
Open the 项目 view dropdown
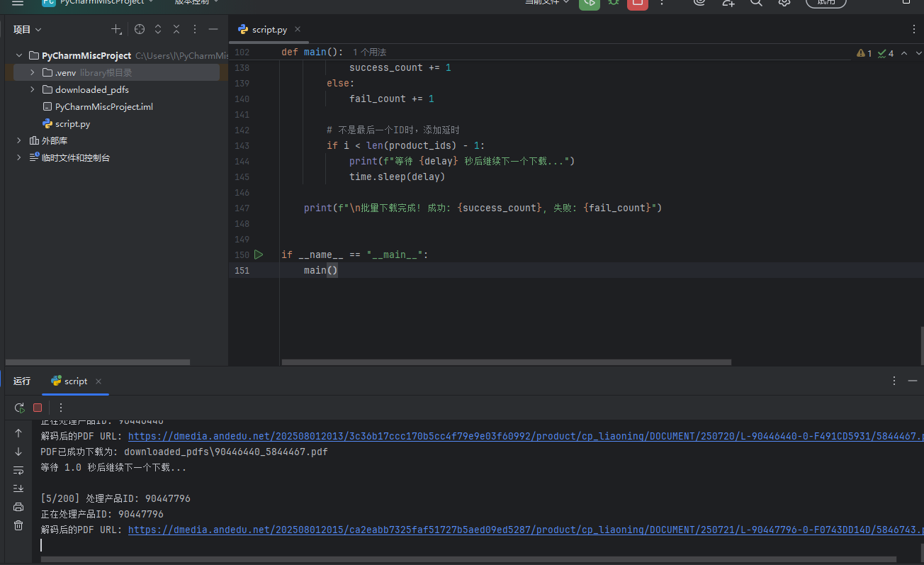(x=28, y=29)
